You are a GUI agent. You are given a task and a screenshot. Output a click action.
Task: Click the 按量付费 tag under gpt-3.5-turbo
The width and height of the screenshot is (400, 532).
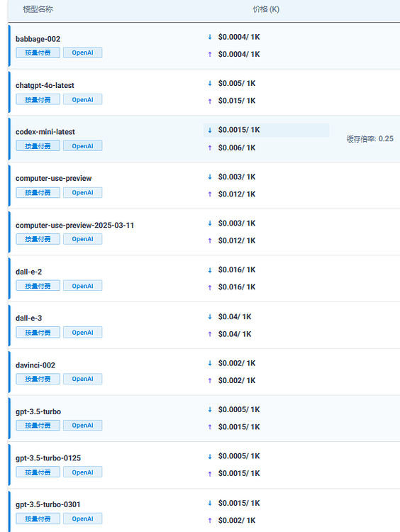[38, 426]
